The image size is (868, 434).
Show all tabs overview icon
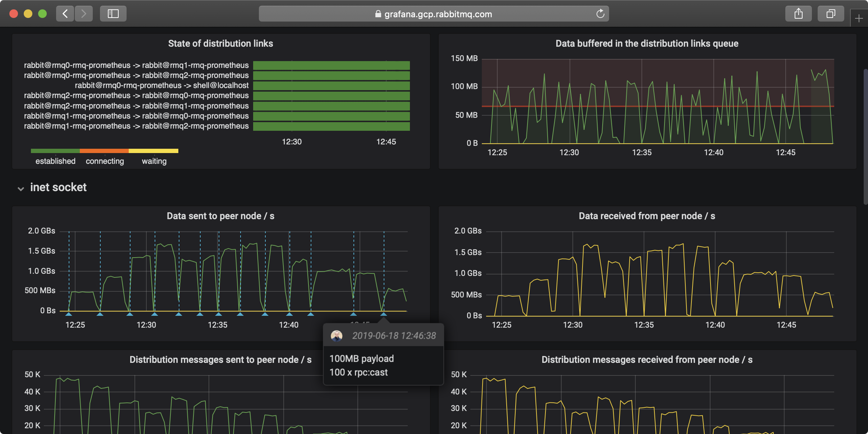click(831, 14)
